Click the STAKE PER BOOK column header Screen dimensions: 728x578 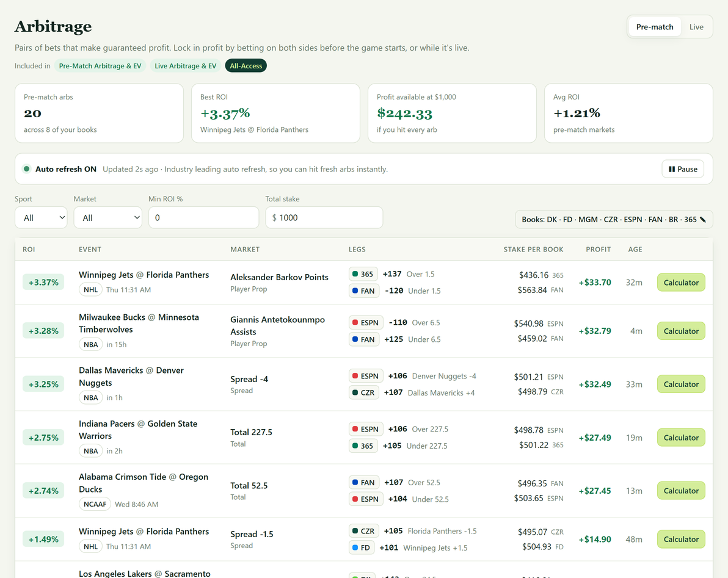point(533,249)
